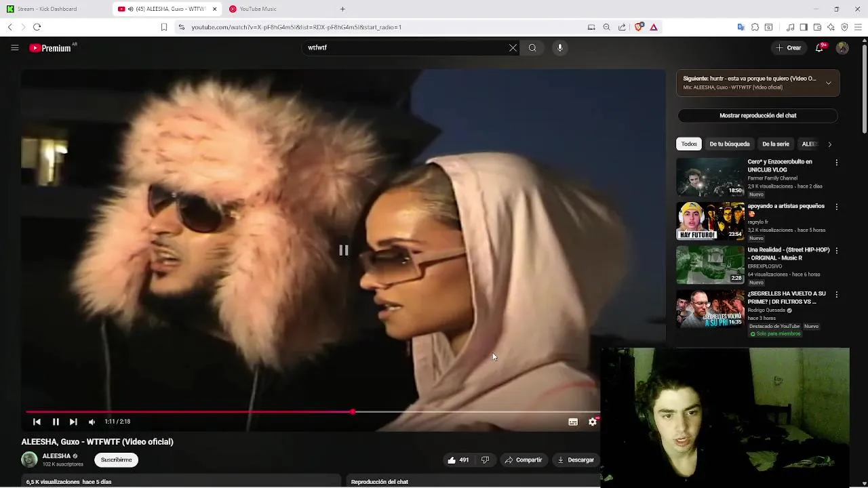
Task: Toggle the browser sidebar panel
Action: (x=804, y=27)
